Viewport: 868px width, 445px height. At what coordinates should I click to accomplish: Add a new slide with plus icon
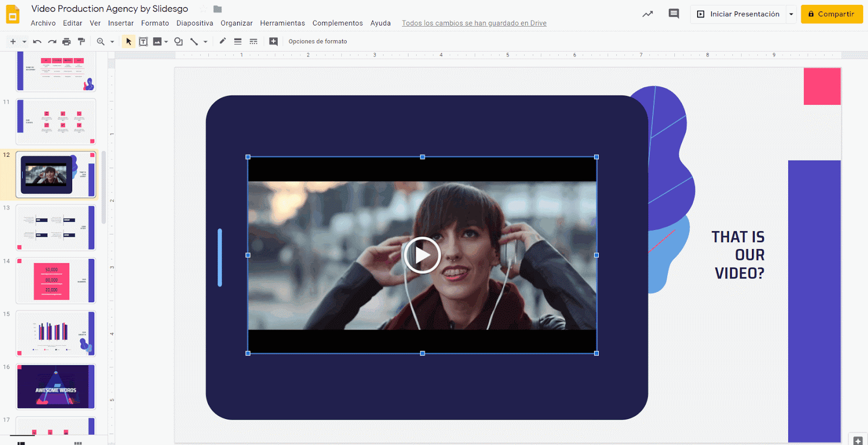point(13,41)
